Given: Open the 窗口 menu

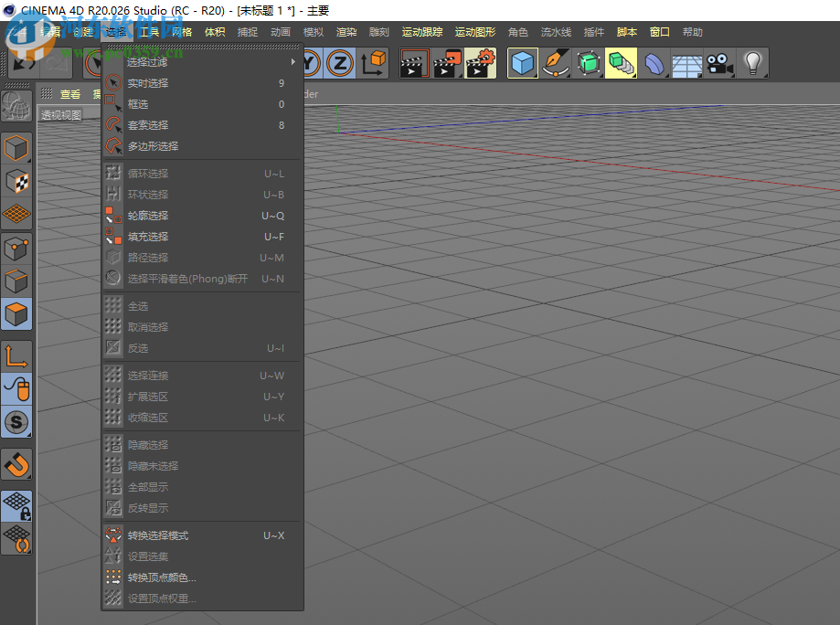Looking at the screenshot, I should [659, 31].
